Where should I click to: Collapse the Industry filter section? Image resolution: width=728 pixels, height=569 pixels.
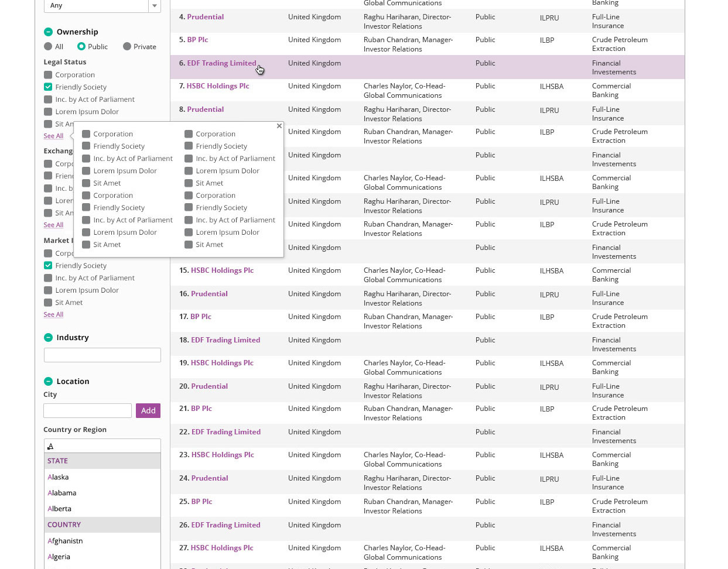[x=48, y=337]
